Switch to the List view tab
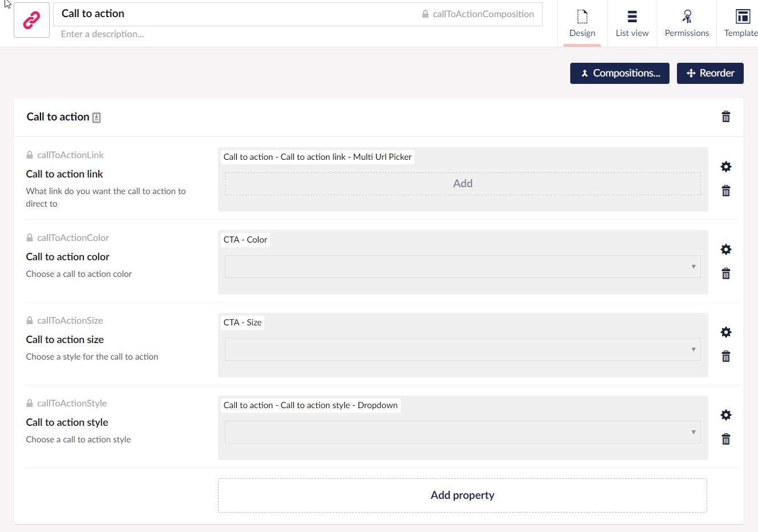Image resolution: width=758 pixels, height=532 pixels. [x=632, y=23]
